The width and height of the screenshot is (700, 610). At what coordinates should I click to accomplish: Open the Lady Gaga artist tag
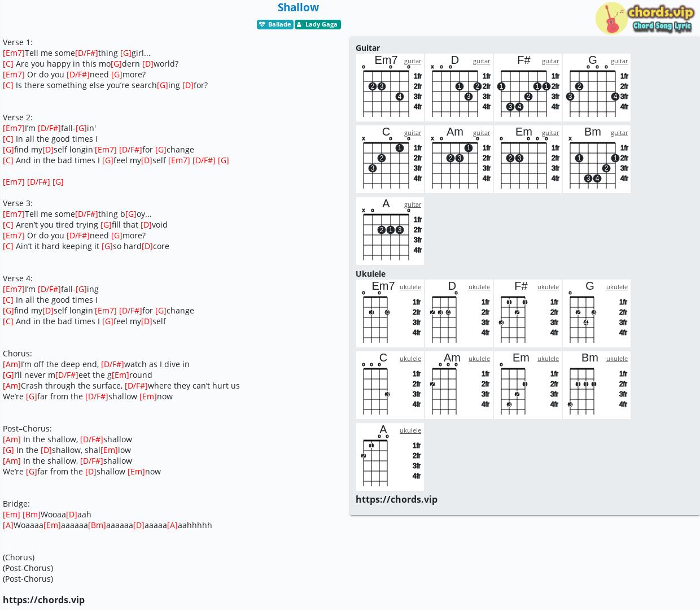coord(317,24)
